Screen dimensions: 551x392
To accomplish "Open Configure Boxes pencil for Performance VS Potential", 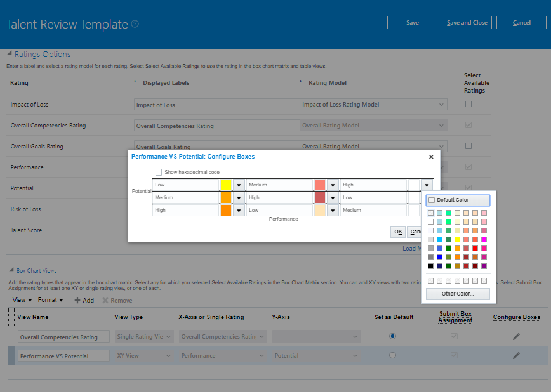I will click(x=516, y=355).
